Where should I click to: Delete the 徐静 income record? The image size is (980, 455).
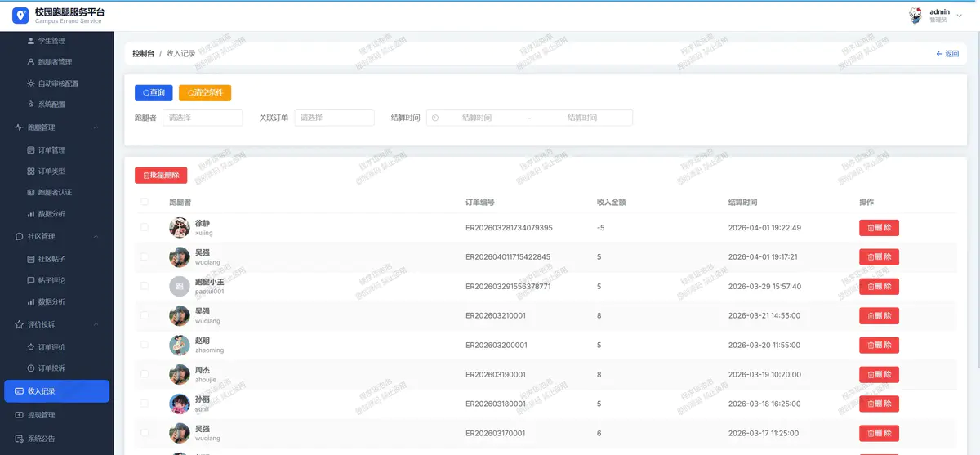point(879,228)
